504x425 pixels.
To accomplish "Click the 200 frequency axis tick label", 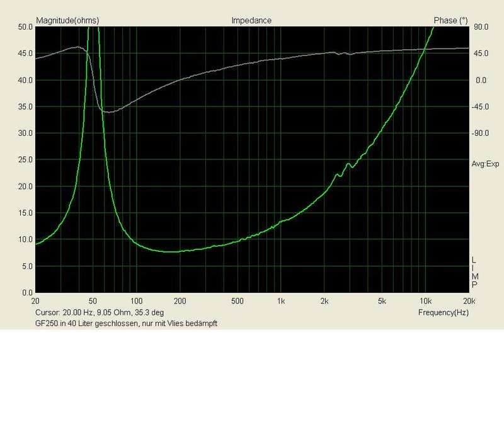I will (180, 301).
